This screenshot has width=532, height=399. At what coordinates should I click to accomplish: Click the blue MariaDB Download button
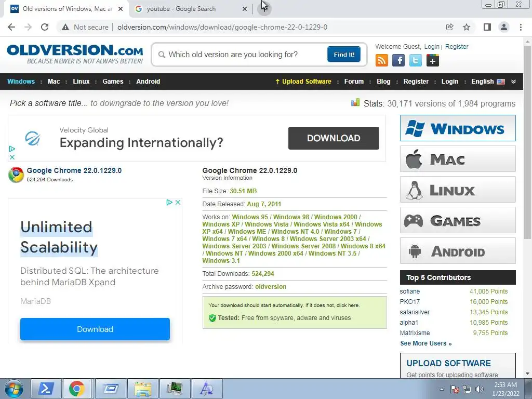coord(95,329)
